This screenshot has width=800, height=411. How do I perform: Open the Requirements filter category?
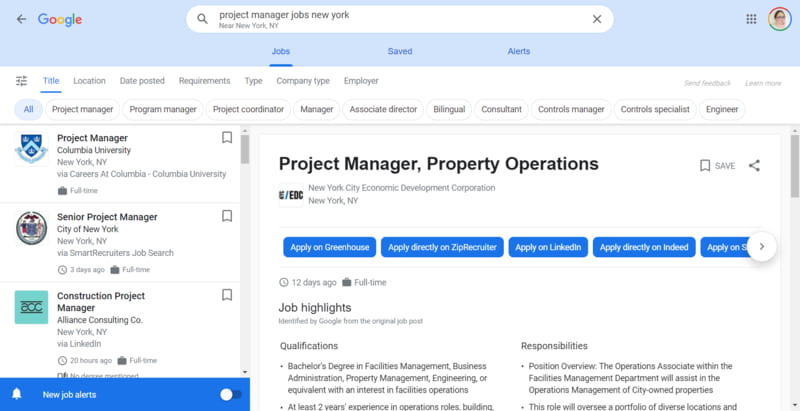(205, 81)
